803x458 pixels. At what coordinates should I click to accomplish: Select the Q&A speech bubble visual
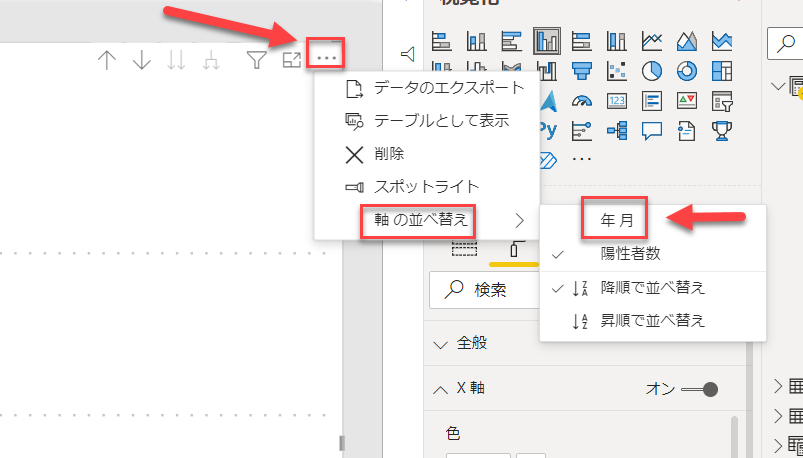[x=652, y=131]
